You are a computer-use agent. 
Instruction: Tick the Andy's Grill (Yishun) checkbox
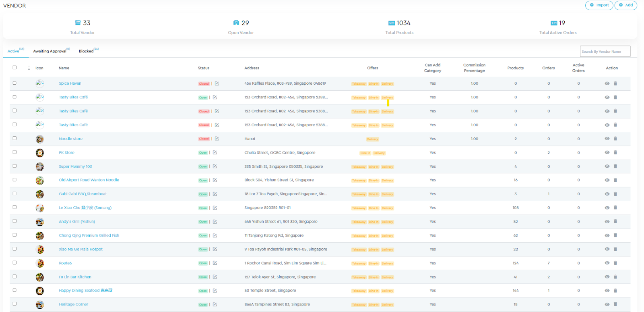tap(14, 221)
